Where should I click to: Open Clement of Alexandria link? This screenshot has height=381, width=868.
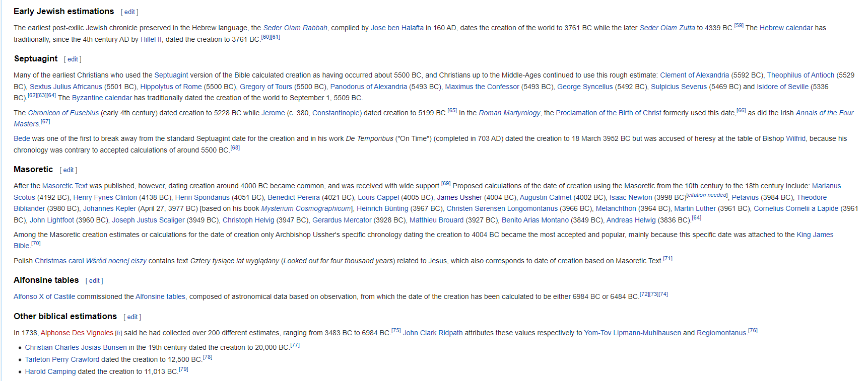click(x=694, y=75)
